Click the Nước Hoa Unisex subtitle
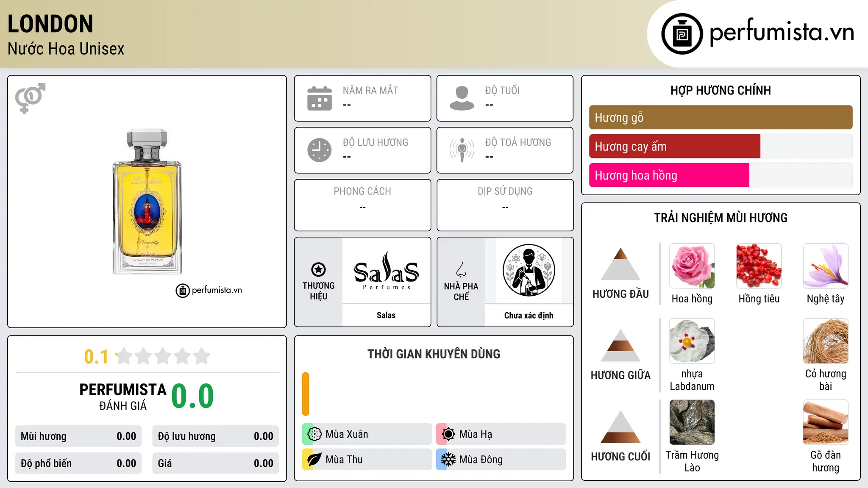This screenshot has width=868, height=488. 66,49
